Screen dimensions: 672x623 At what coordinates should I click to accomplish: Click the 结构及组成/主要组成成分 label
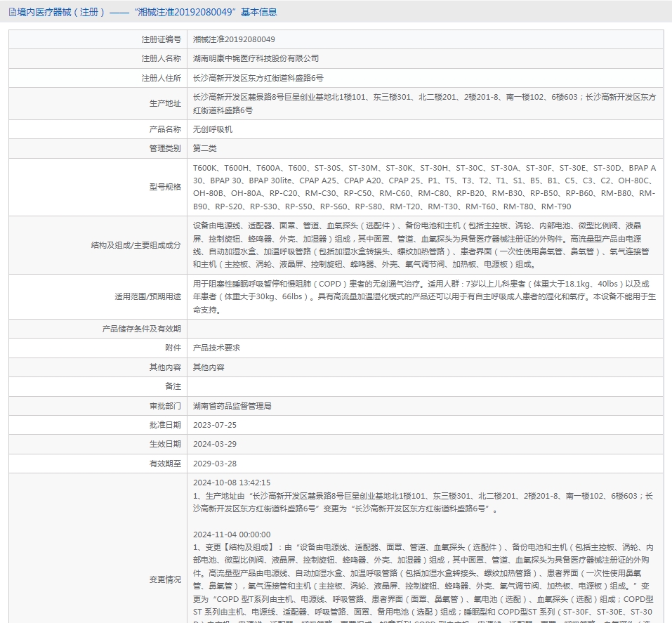coord(136,245)
